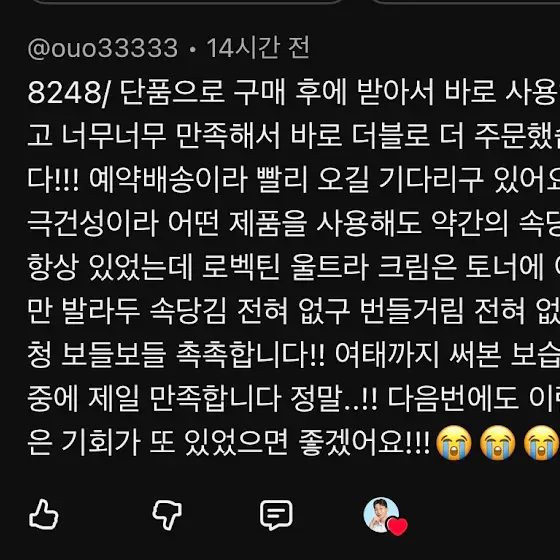
Task: Tap the line starting "고 너무너무 만족해서"
Action: tap(294, 136)
